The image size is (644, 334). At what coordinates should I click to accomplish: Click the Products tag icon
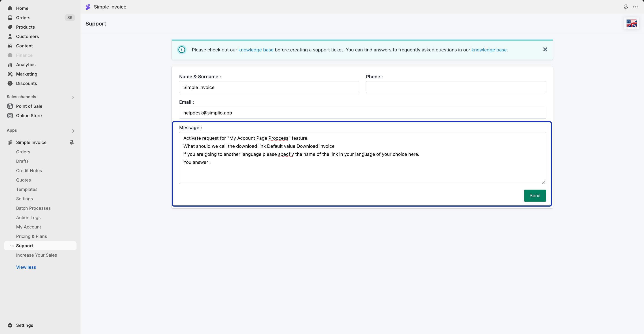(10, 27)
